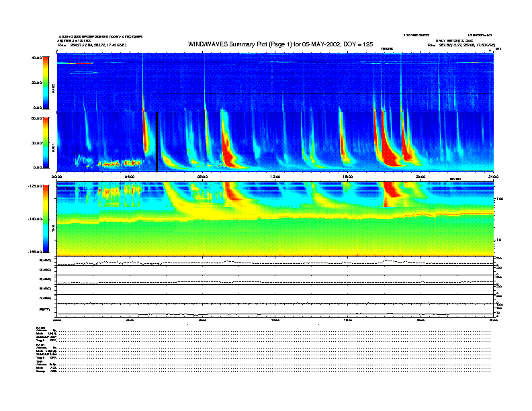Click 16:00 time label beneath RAD1 spectrogram
Screen dimensions: 532x411
[348, 177]
